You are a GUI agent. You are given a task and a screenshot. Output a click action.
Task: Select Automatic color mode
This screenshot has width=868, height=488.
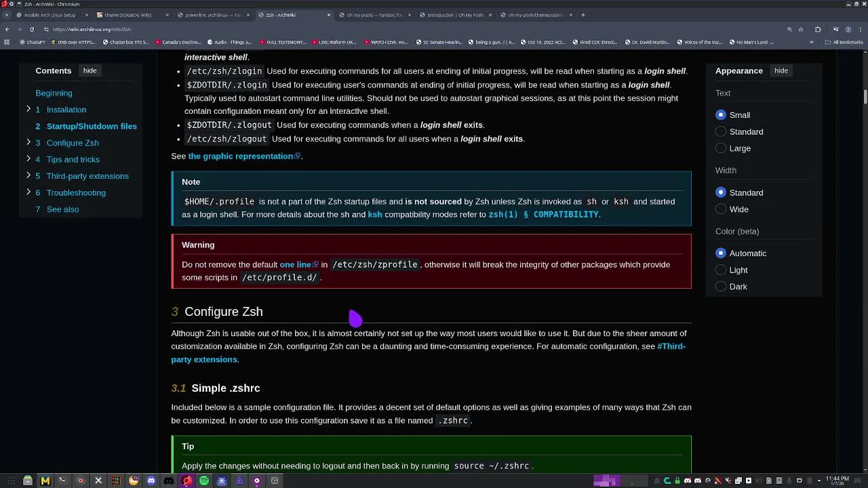(x=721, y=253)
